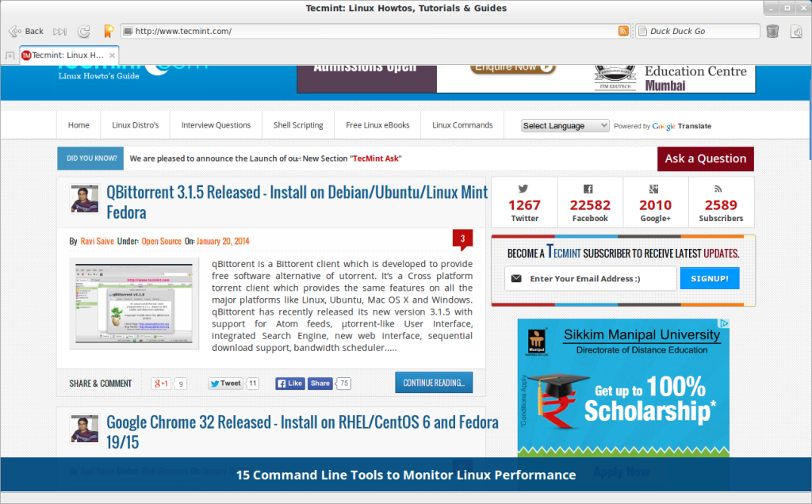The height and width of the screenshot is (504, 812).
Task: Reload the page with the refresh icon
Action: (x=83, y=31)
